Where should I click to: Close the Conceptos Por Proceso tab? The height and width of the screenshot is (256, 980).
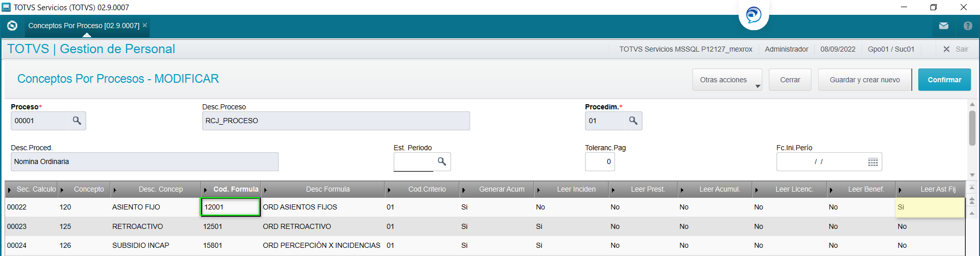pyautogui.click(x=145, y=25)
